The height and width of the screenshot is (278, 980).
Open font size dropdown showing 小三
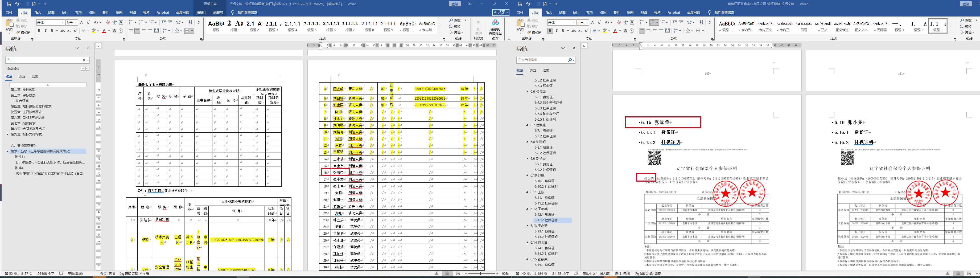click(587, 22)
